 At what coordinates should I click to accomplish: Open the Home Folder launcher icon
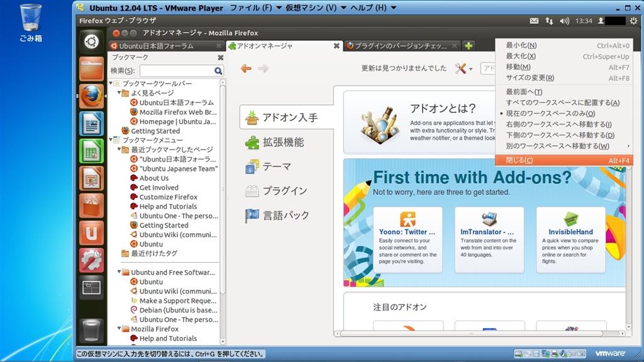pos(91,69)
